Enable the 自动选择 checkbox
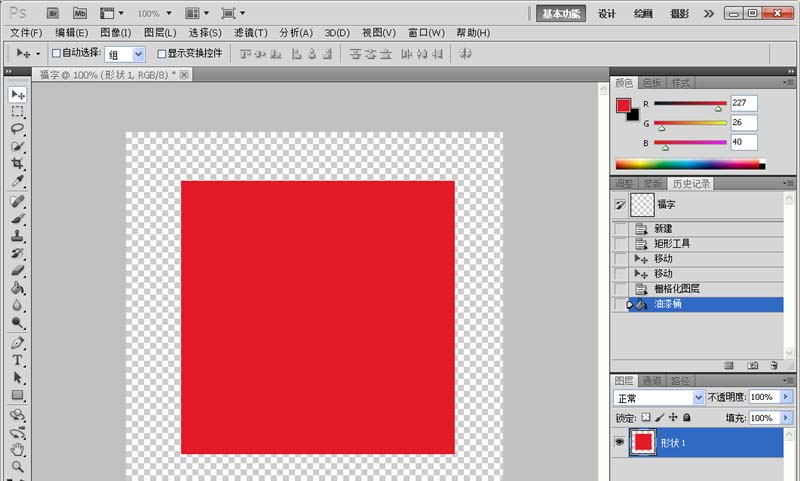Image resolution: width=800 pixels, height=481 pixels. (x=57, y=53)
